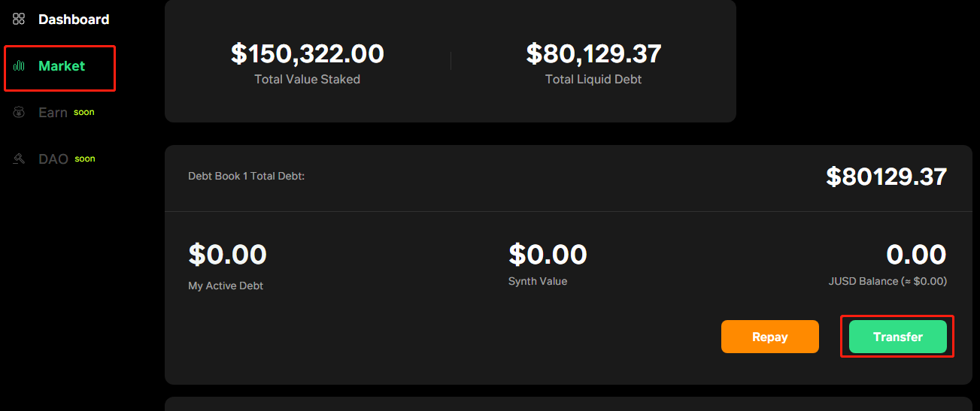Click the Earn piggy bank icon
This screenshot has height=411, width=980.
(x=20, y=113)
